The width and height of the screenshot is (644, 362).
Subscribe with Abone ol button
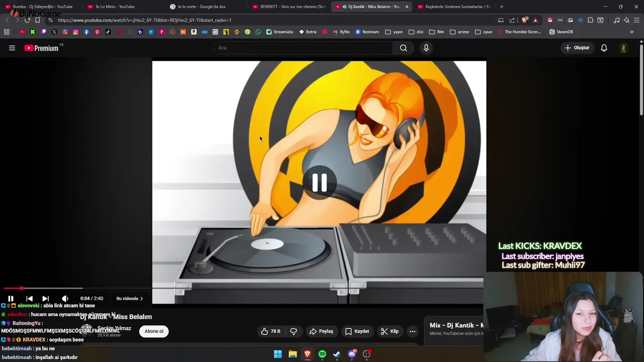click(154, 331)
